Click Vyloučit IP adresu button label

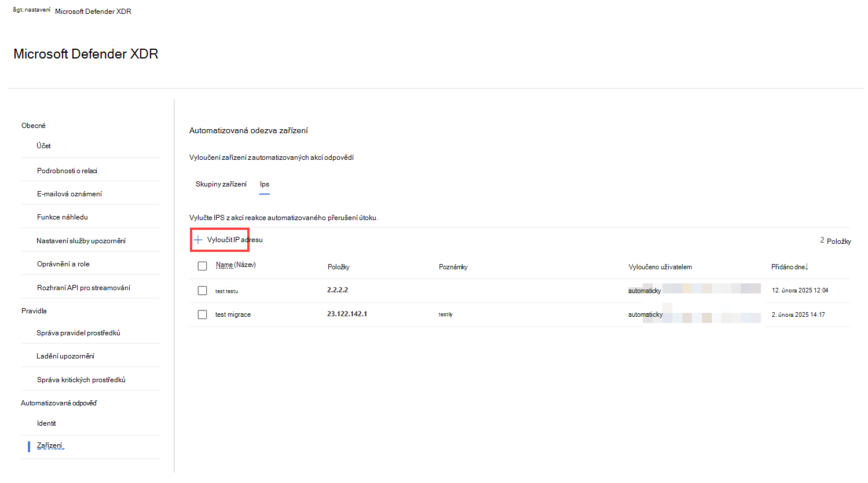click(x=235, y=240)
